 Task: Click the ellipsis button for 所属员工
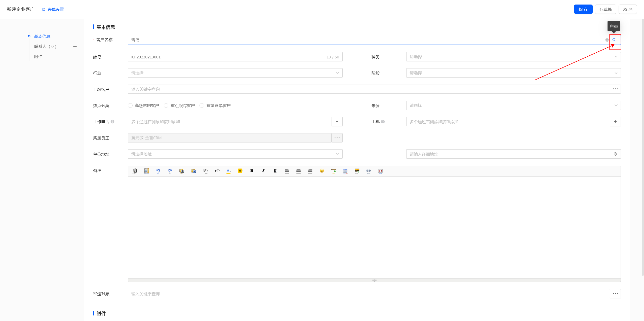pos(337,138)
